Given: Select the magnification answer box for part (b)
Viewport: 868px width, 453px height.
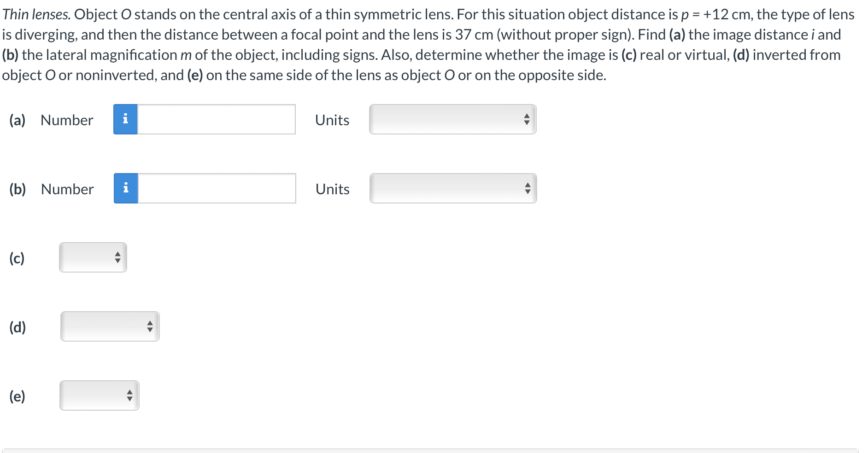Looking at the screenshot, I should (x=217, y=188).
